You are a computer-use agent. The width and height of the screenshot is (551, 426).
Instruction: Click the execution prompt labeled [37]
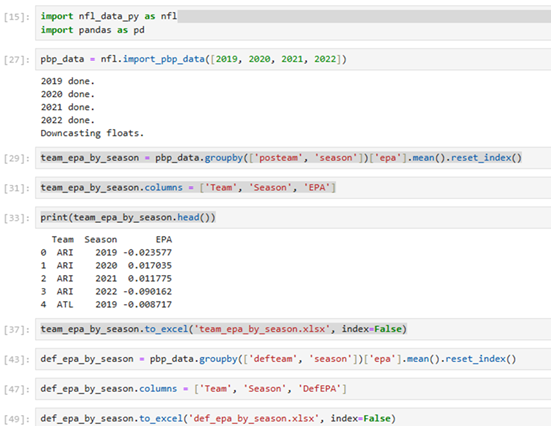[x=17, y=329]
